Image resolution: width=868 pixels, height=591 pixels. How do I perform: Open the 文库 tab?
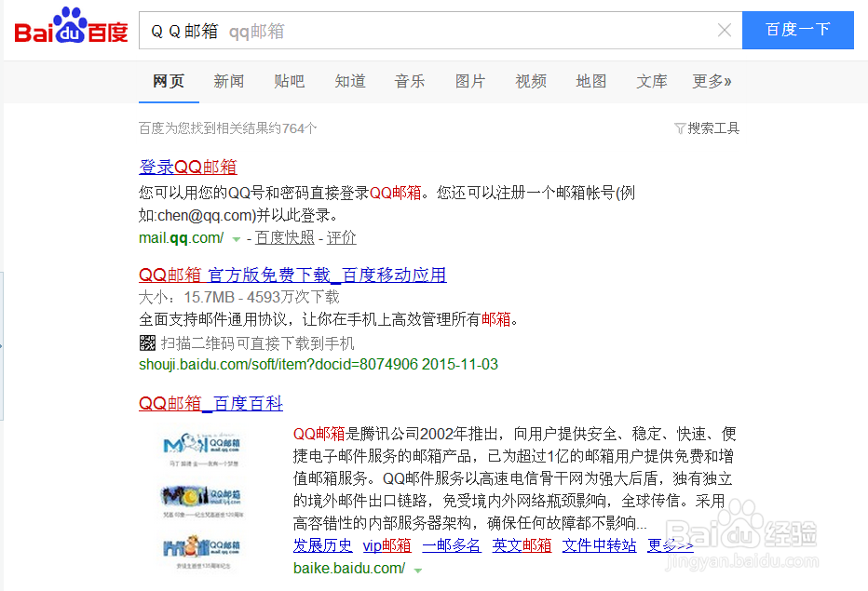pos(652,81)
